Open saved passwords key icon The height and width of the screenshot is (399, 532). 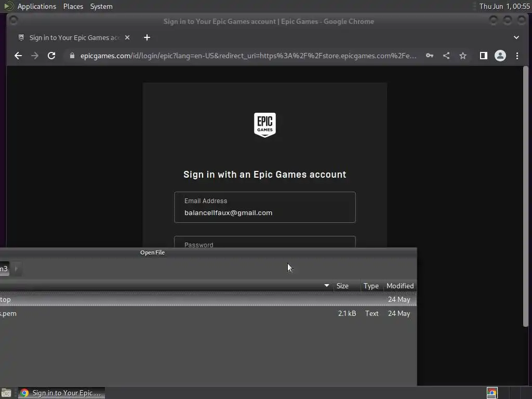click(x=430, y=56)
